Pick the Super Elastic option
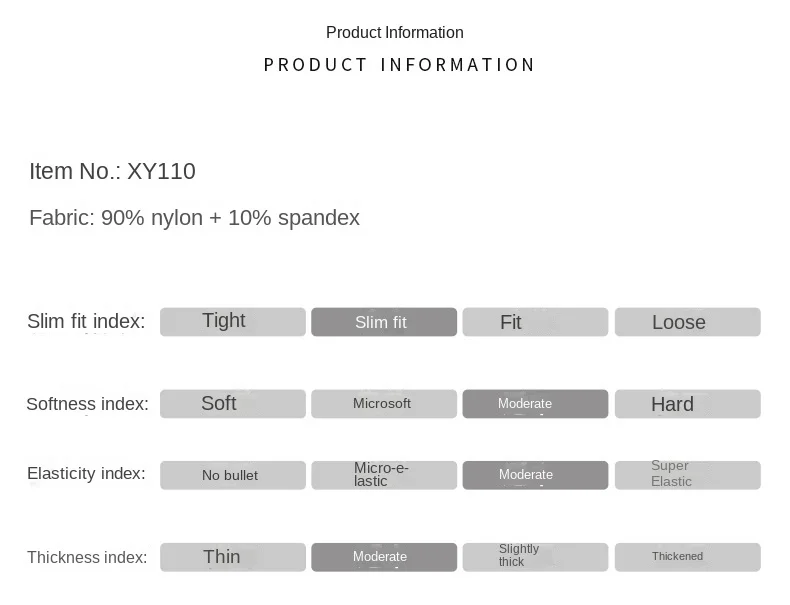Image resolution: width=790 pixels, height=605 pixels. (x=687, y=475)
